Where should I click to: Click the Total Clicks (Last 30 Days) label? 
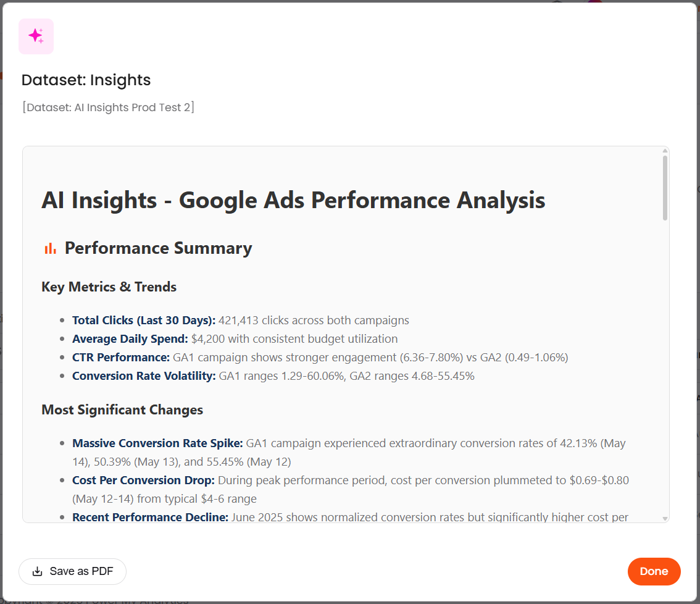click(144, 320)
